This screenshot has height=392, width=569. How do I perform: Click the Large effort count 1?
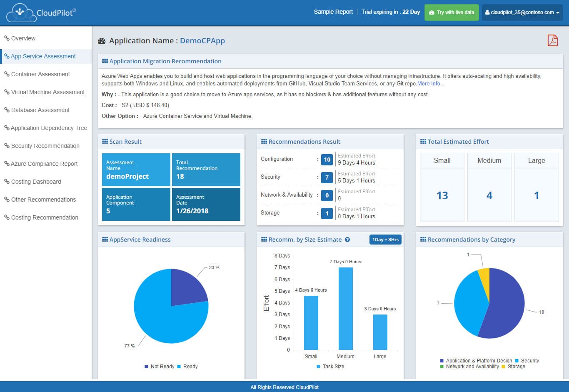537,195
